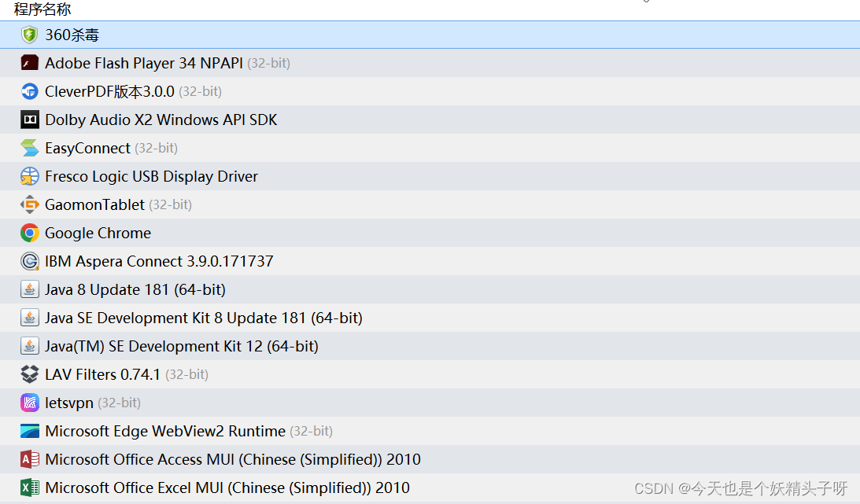
Task: Select Java 8 Update 181 (64-bit) text
Action: [x=135, y=290]
